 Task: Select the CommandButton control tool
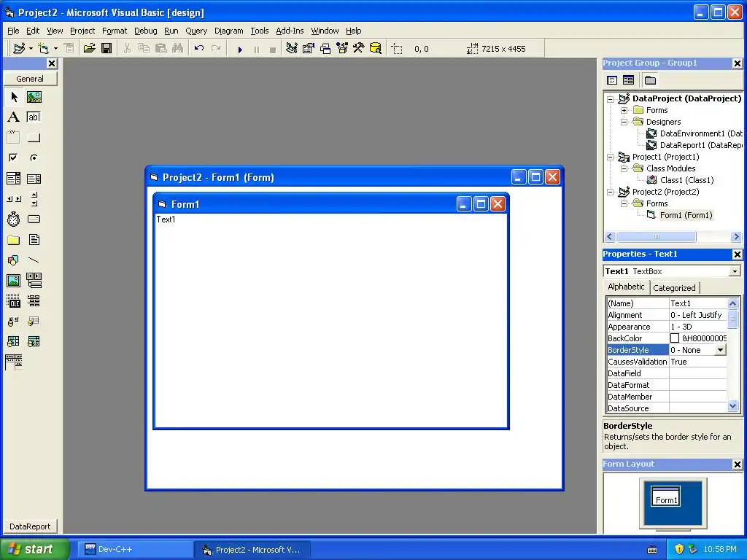coord(34,138)
